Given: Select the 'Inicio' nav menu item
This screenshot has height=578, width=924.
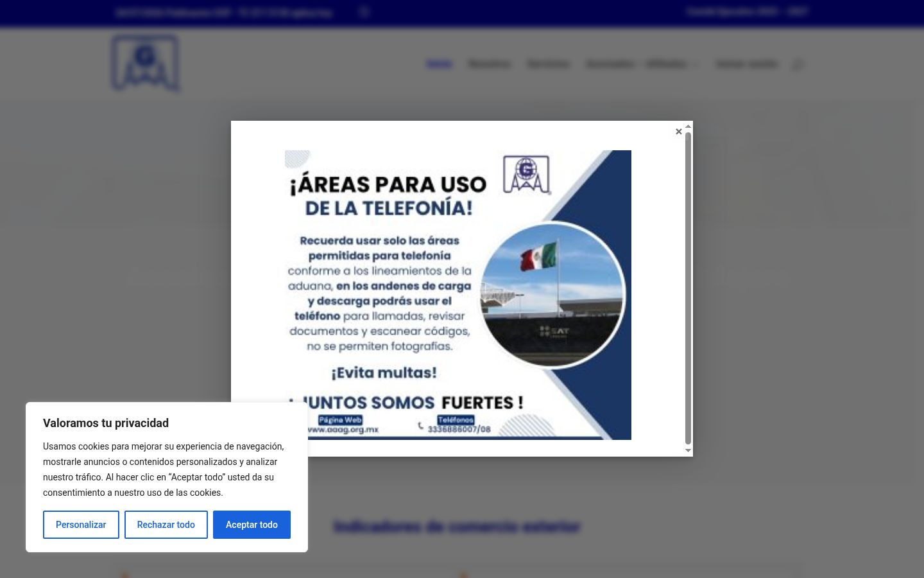Looking at the screenshot, I should coord(439,64).
